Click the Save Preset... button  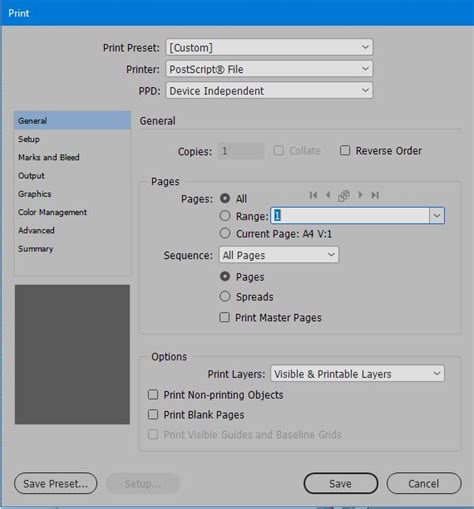[x=56, y=483]
